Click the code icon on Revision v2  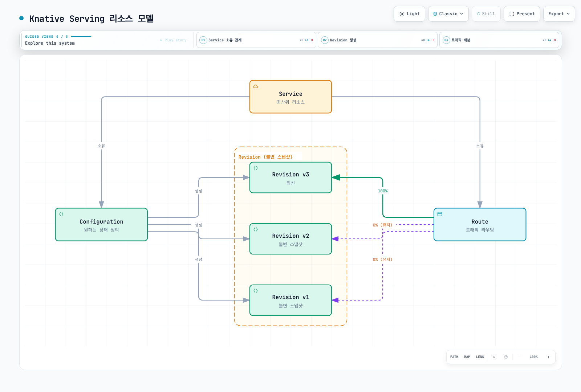click(x=256, y=229)
